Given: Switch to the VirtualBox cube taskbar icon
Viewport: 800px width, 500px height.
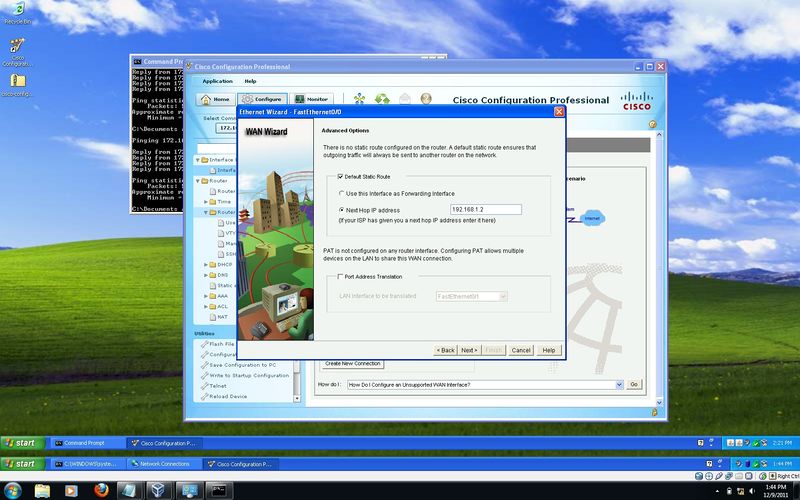Looking at the screenshot, I should pos(159,490).
